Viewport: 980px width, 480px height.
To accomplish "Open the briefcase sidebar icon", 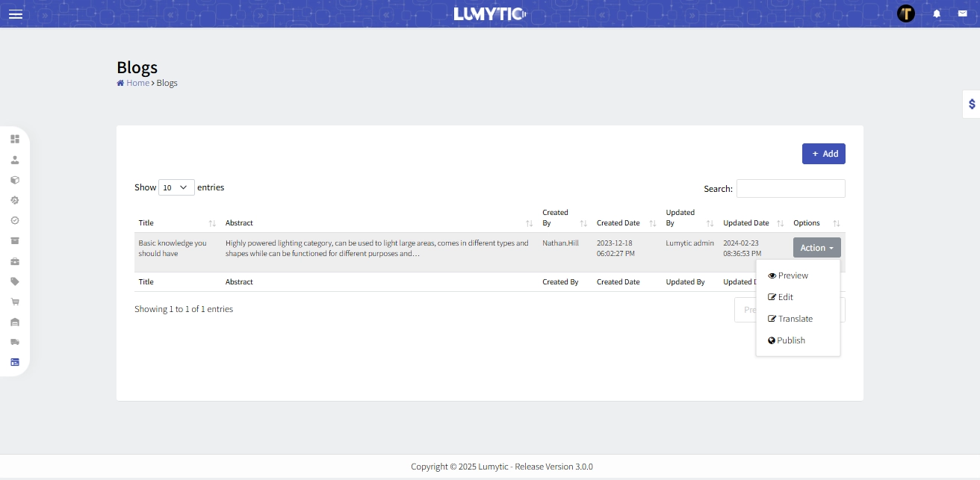I will click(x=15, y=261).
